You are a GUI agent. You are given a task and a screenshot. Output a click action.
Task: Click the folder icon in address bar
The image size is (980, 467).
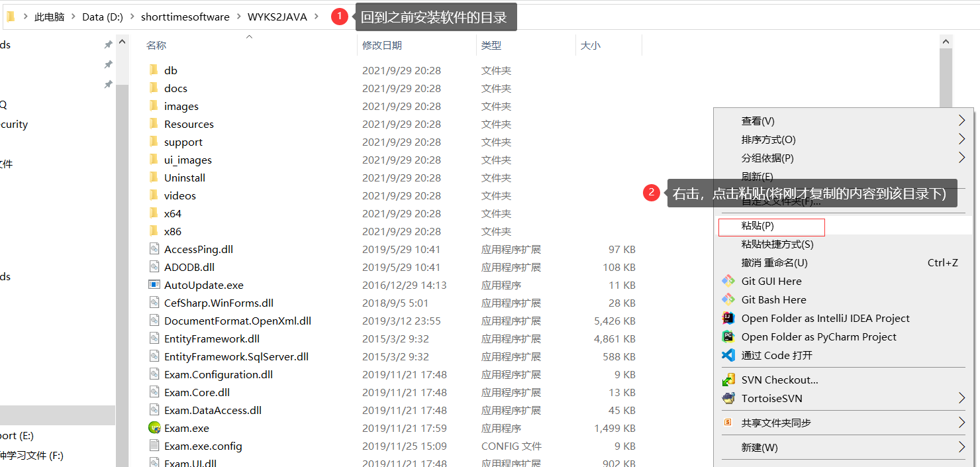11,17
